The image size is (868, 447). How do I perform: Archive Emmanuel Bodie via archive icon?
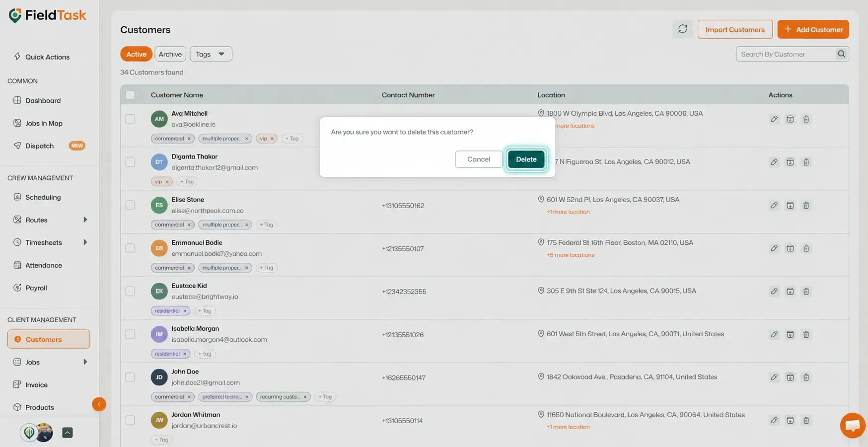(x=790, y=248)
